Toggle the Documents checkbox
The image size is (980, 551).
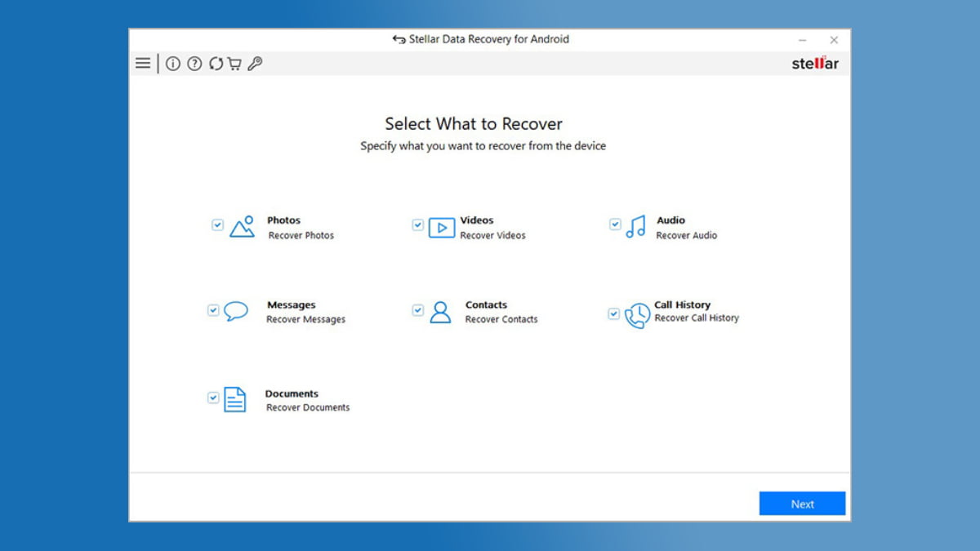[x=213, y=398]
